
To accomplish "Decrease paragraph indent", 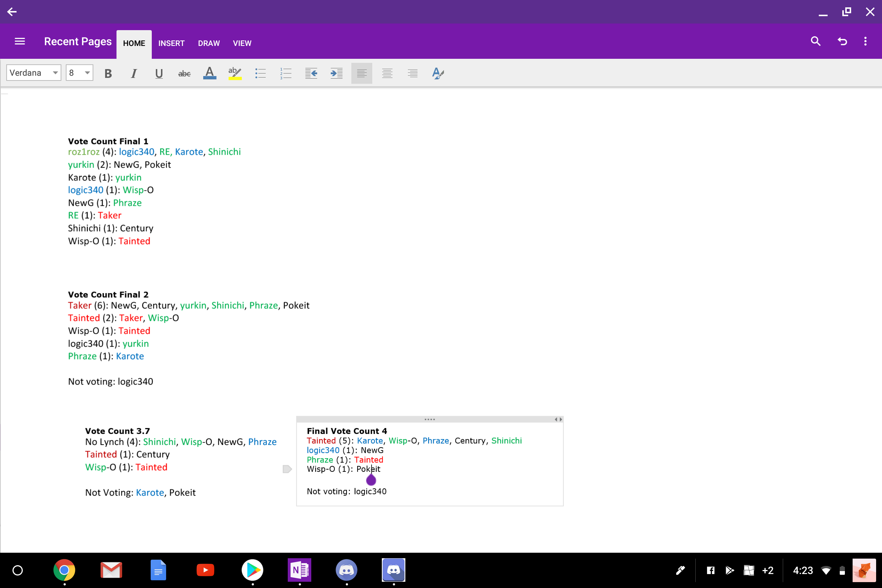I will tap(311, 73).
